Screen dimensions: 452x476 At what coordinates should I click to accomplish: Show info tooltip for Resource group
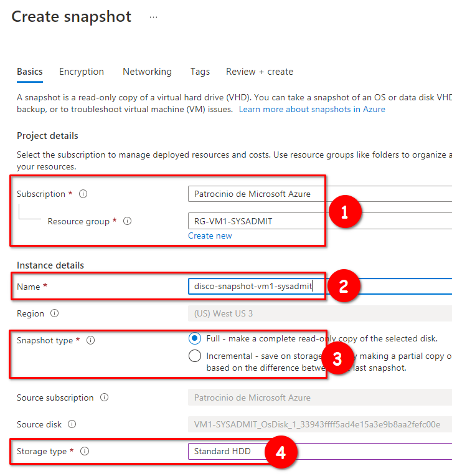(x=127, y=221)
